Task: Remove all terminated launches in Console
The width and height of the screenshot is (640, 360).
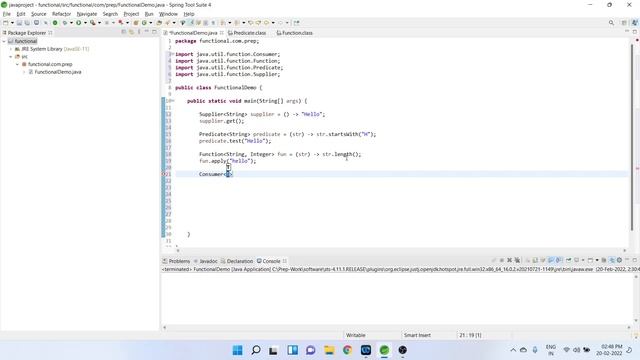Action: tap(517, 260)
